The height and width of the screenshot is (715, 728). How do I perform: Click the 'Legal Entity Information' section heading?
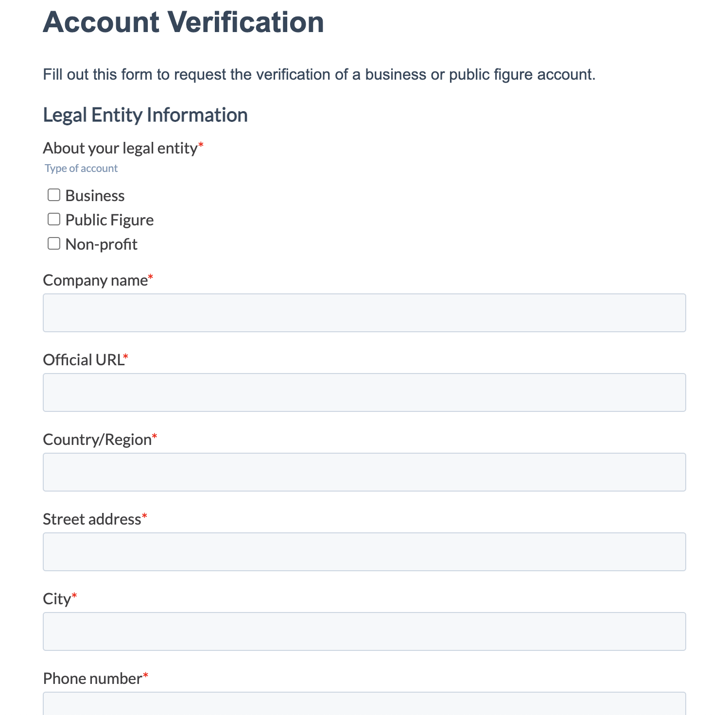[x=145, y=115]
